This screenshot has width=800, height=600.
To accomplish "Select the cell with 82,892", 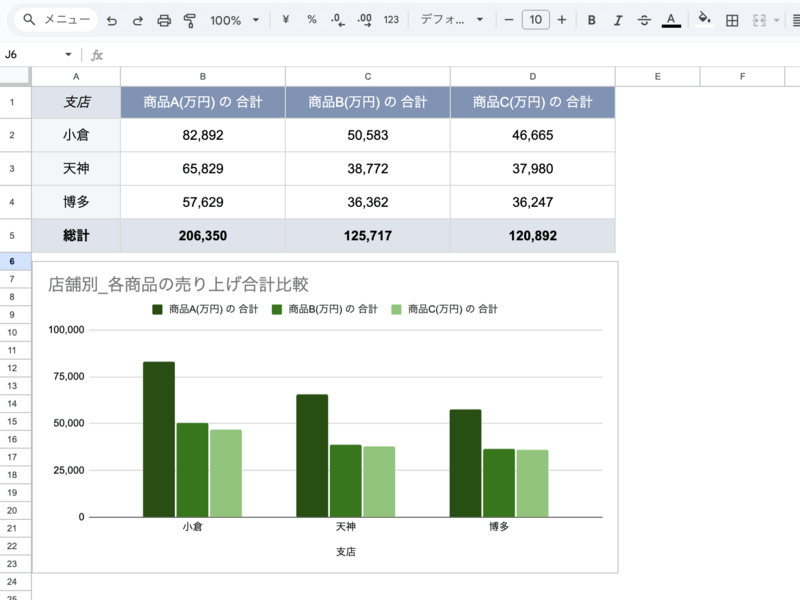I will (x=203, y=135).
